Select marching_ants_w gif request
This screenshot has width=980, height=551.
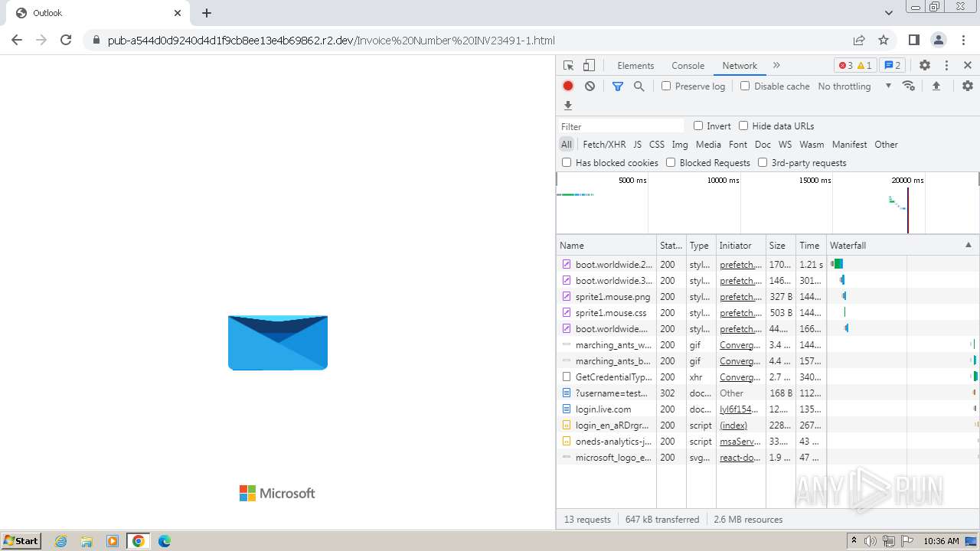tap(768, 345)
